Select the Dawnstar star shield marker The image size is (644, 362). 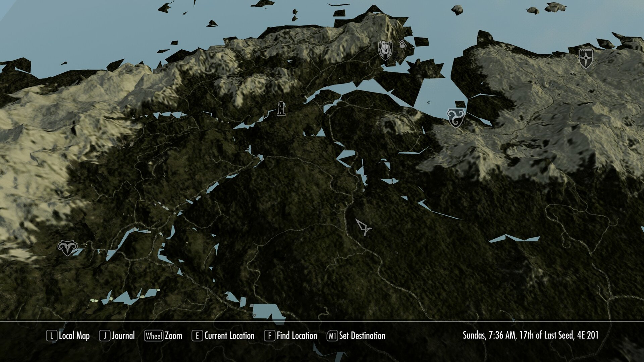(586, 58)
